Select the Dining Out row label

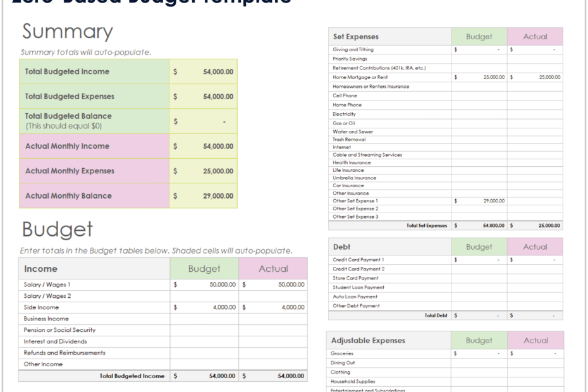point(343,363)
